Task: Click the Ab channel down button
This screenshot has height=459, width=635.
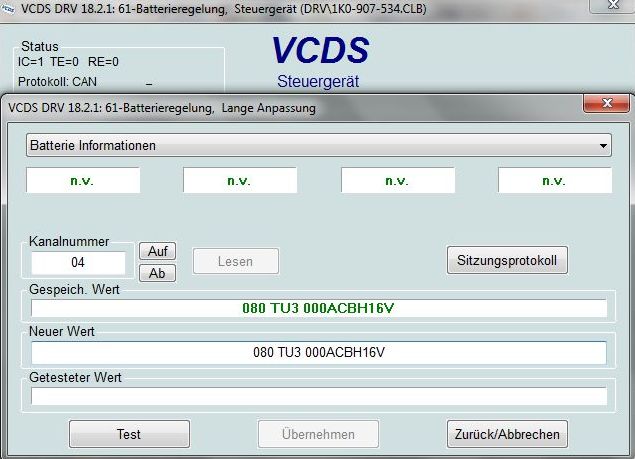Action: tap(158, 273)
